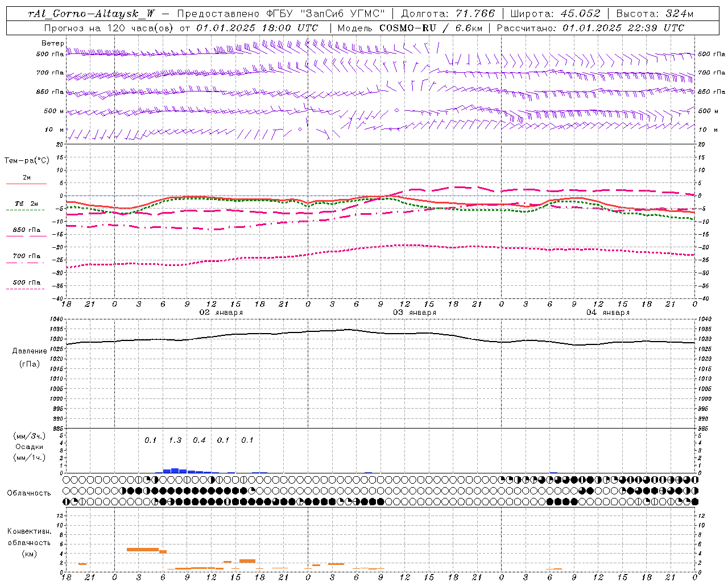Click the Модель COSMO-RU / 6.6км label
The height and width of the screenshot is (582, 728).
coord(410,28)
